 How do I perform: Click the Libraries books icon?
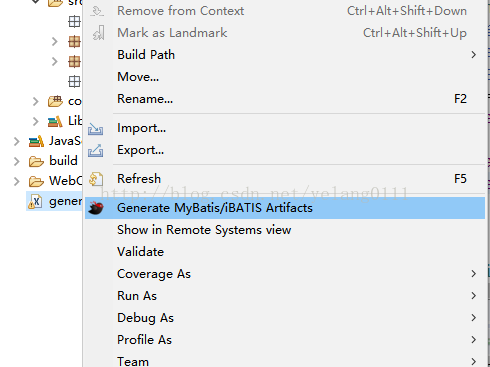[55, 121]
